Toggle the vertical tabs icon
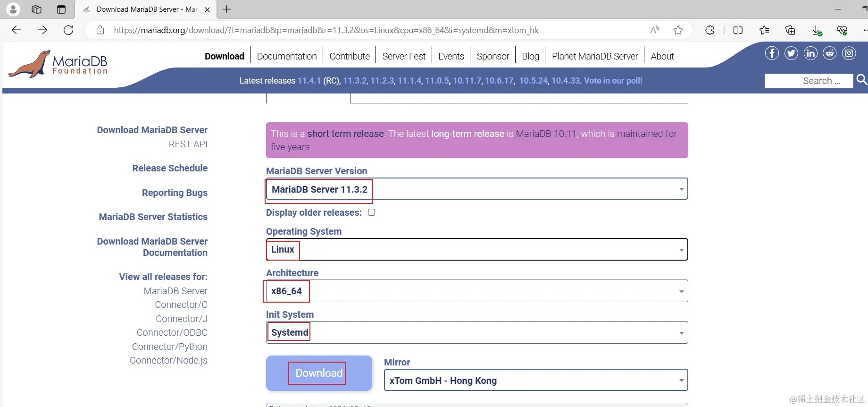The height and width of the screenshot is (407, 868). pyautogui.click(x=61, y=9)
